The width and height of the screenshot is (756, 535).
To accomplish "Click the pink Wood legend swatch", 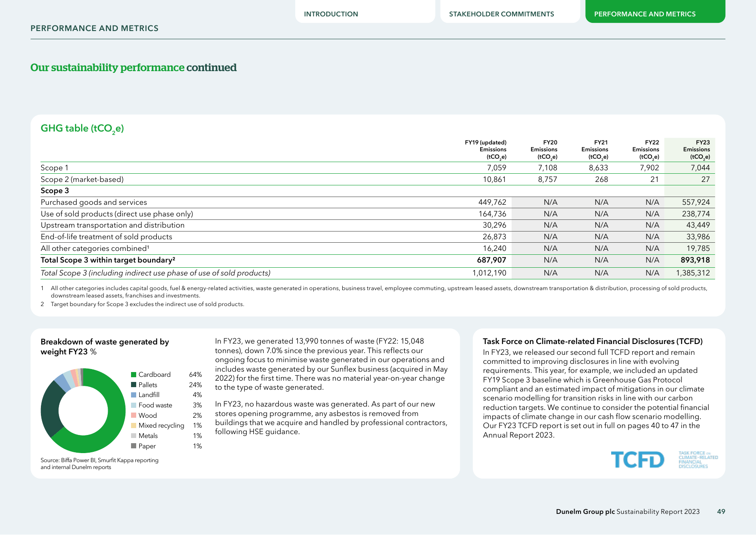I will 134,416.
